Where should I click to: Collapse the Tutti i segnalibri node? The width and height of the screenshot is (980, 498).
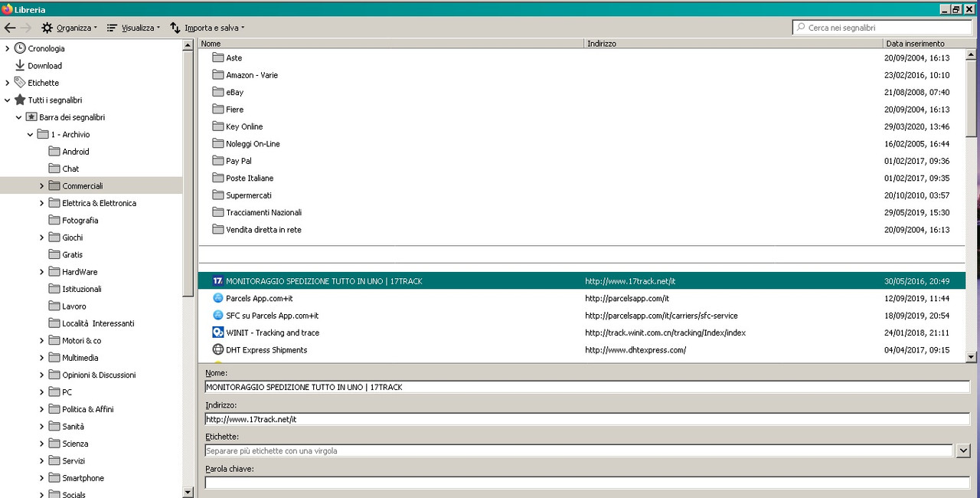(x=8, y=100)
